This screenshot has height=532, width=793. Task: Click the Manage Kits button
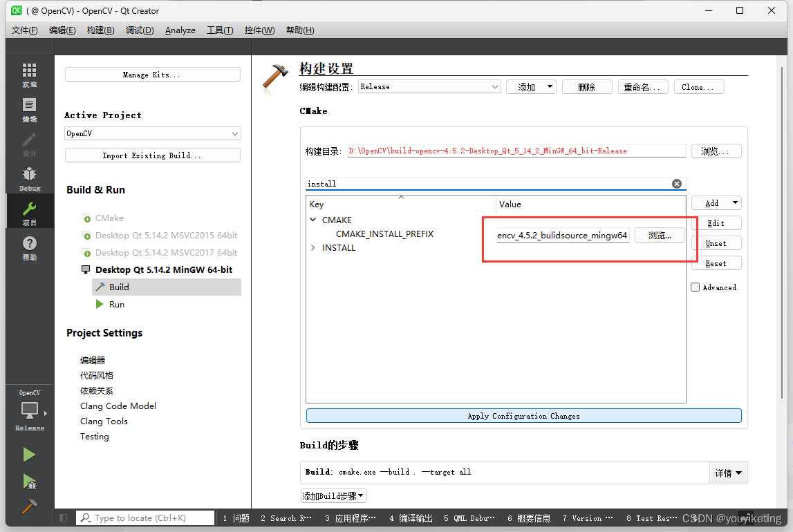[153, 74]
